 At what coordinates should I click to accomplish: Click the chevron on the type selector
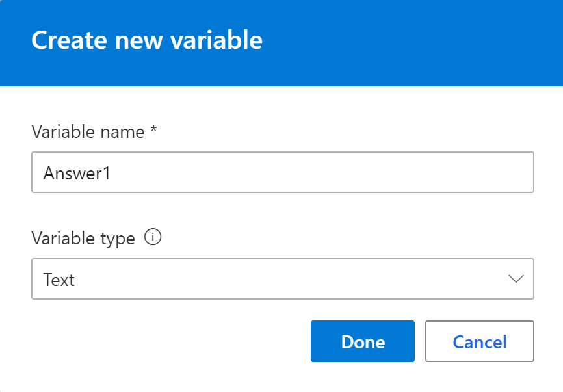(x=516, y=279)
